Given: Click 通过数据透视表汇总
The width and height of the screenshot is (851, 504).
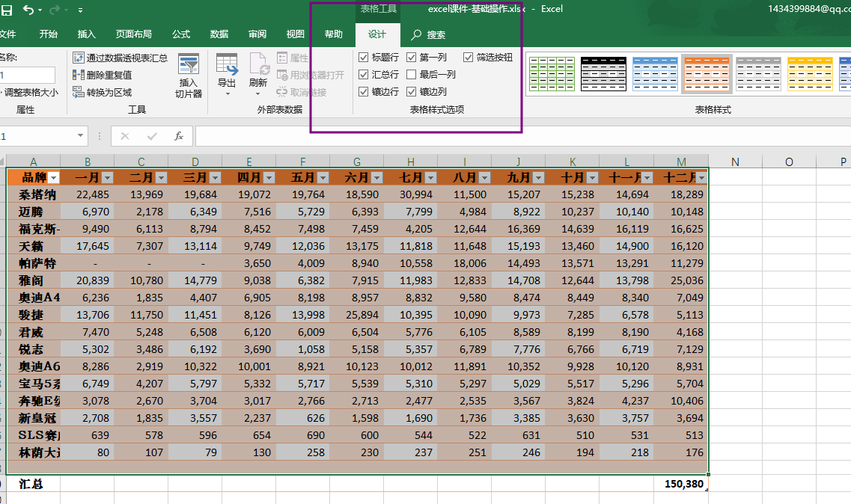Looking at the screenshot, I should [x=120, y=58].
